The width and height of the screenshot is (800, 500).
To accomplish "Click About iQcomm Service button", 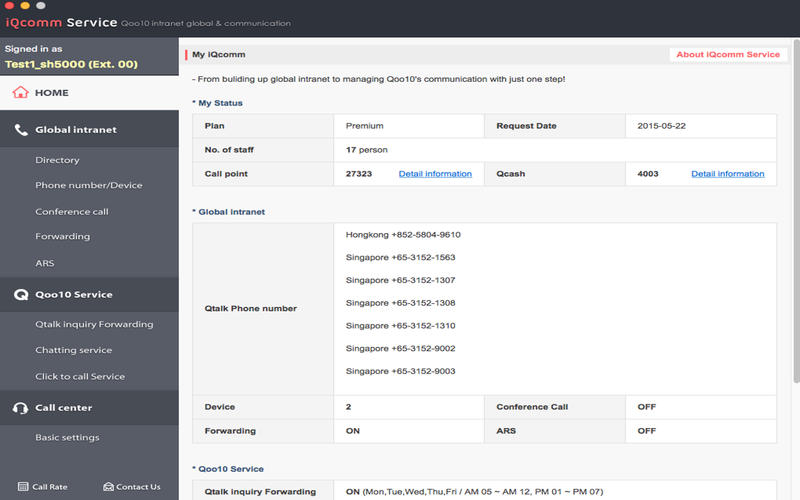I will 728,55.
